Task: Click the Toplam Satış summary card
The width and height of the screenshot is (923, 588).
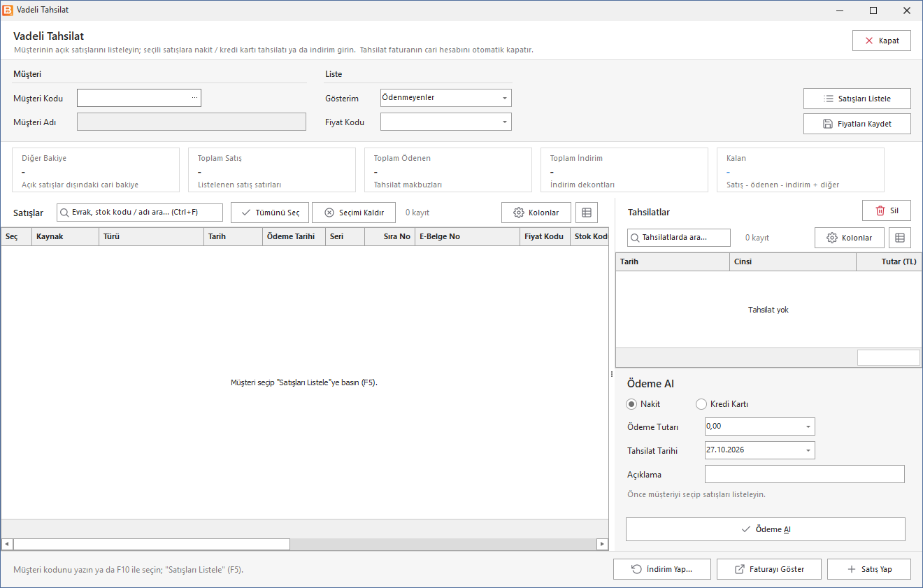Action: coord(272,170)
